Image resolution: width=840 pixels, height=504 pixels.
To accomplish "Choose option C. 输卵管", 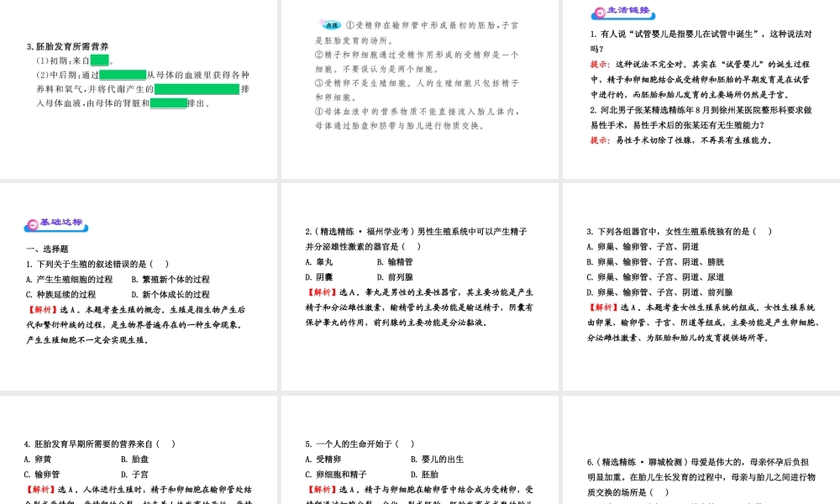I will pos(42,475).
